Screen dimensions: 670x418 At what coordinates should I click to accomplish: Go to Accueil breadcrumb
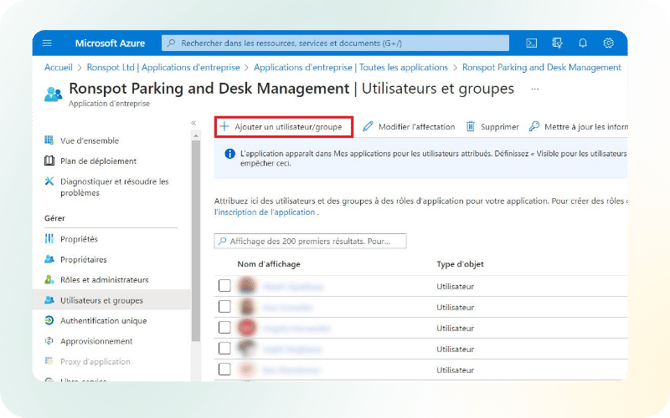click(59, 68)
